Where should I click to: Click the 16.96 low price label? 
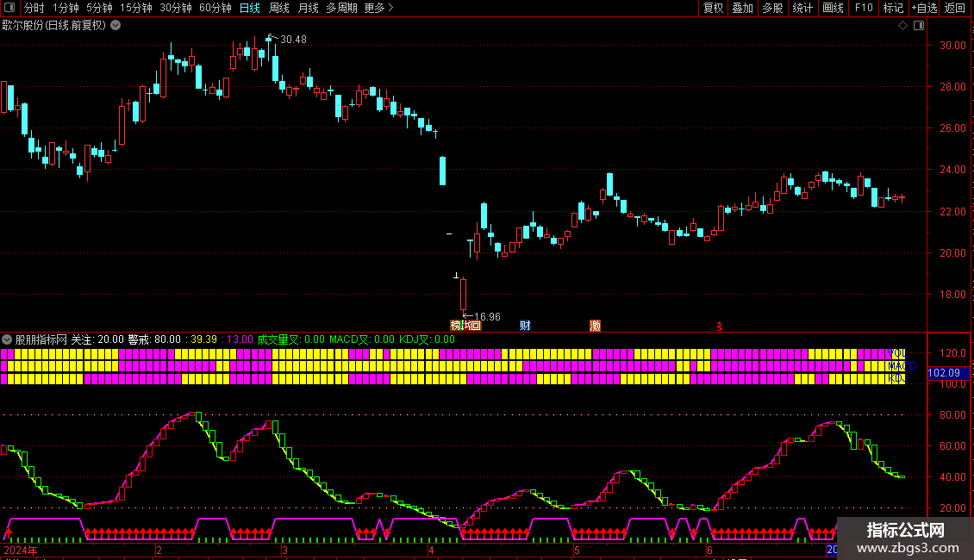click(x=487, y=317)
